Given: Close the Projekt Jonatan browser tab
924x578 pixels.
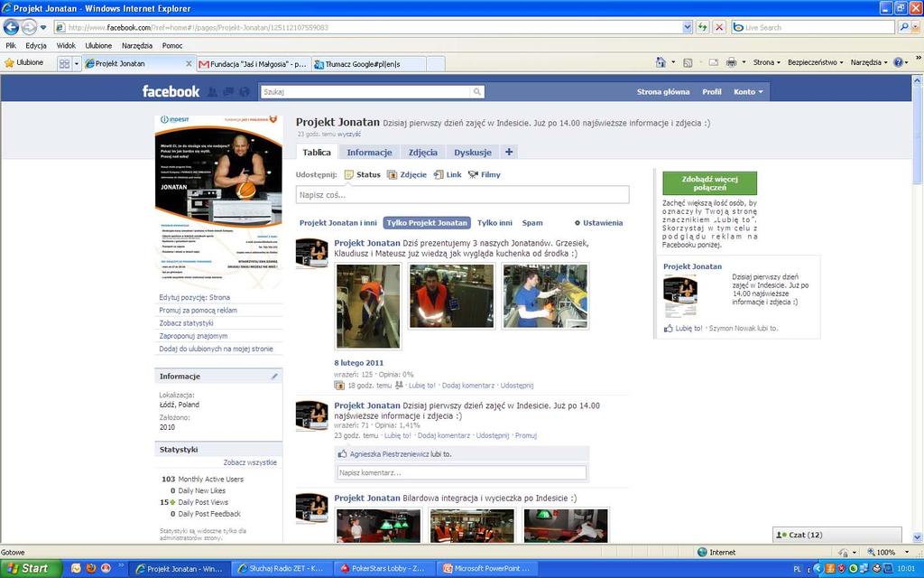Looking at the screenshot, I should pyautogui.click(x=189, y=64).
